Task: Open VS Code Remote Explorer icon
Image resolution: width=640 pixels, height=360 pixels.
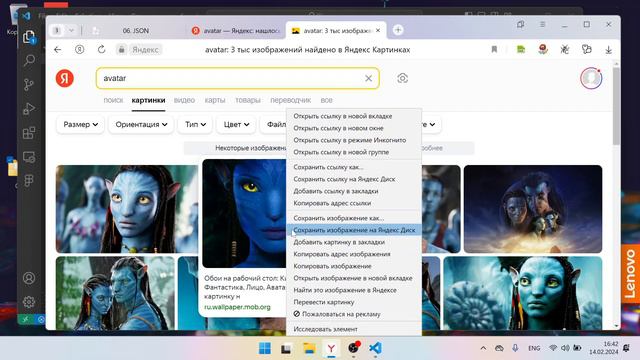Action: pos(29,157)
